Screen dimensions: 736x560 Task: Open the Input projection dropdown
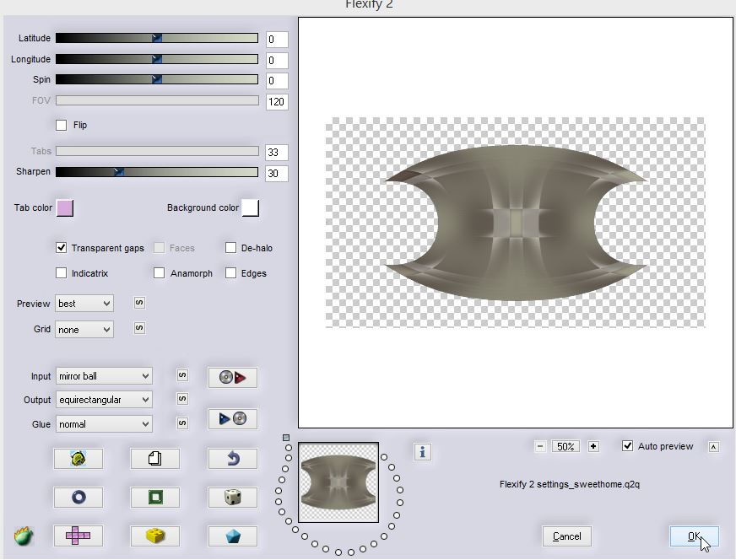tap(104, 376)
